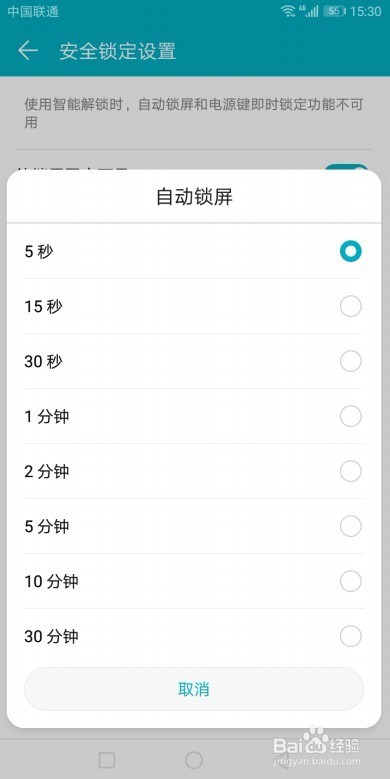Viewport: 390px width, 779px height.
Task: Tap the Wi-Fi status icon
Action: click(x=288, y=11)
